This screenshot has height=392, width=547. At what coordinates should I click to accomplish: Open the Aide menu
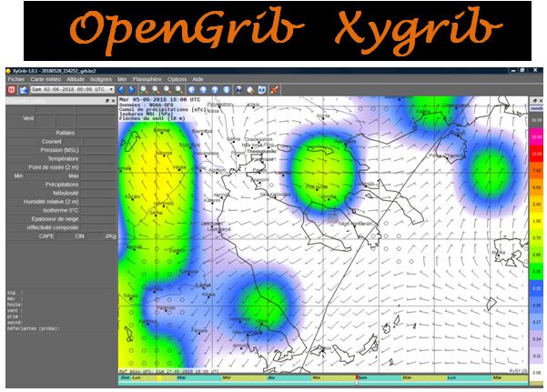[x=198, y=79]
